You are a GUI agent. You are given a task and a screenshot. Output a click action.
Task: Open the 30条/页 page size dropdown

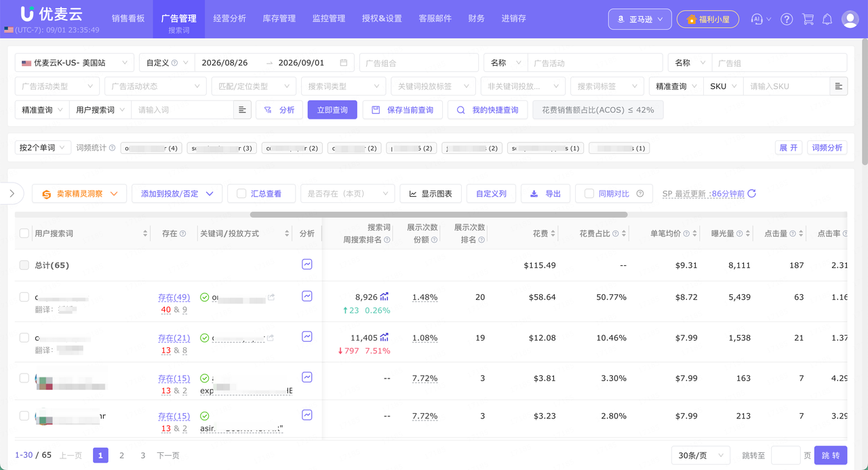pyautogui.click(x=701, y=455)
